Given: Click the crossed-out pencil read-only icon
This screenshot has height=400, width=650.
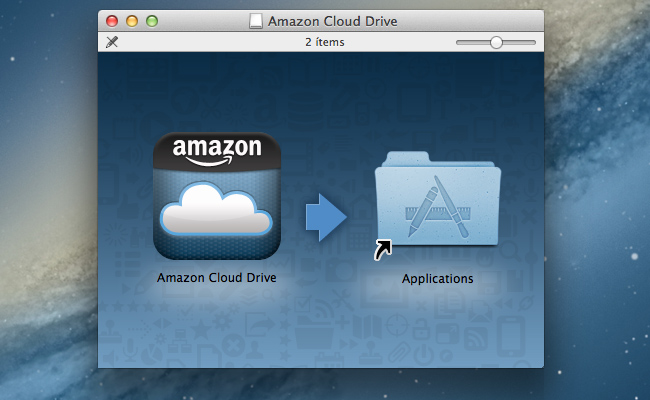Looking at the screenshot, I should click(x=111, y=42).
